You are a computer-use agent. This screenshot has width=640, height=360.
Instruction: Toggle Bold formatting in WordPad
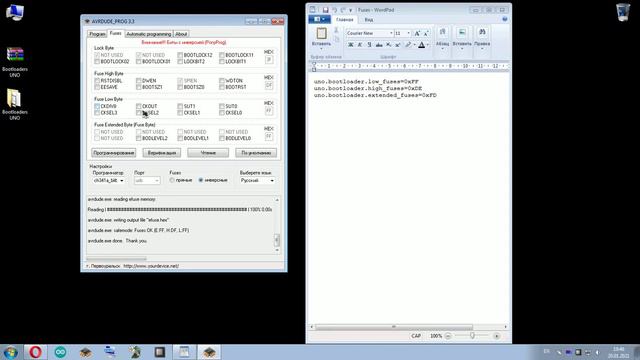[350, 45]
